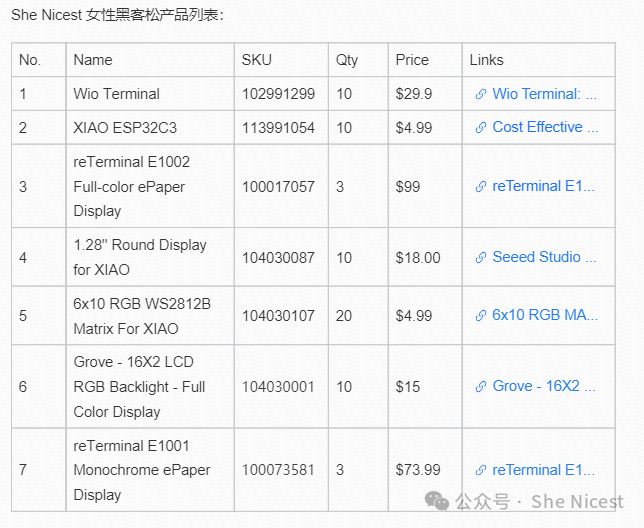Click SKU '104030087'

coord(278,258)
